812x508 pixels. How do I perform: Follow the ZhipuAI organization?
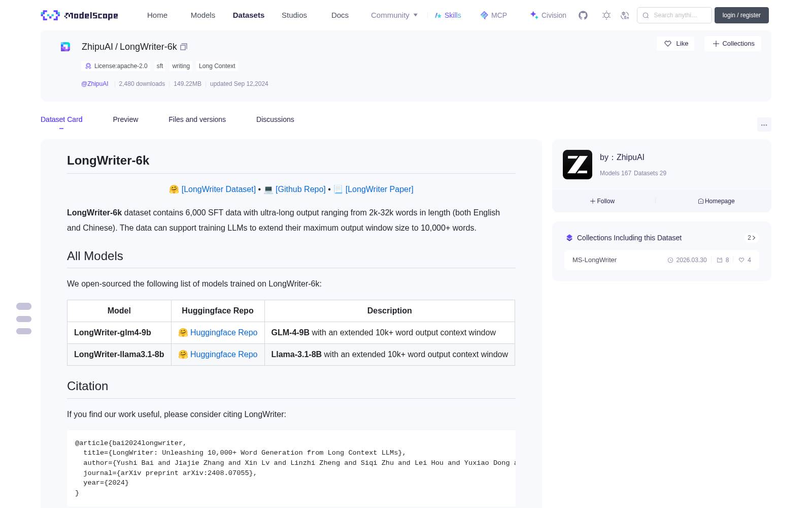[602, 201]
